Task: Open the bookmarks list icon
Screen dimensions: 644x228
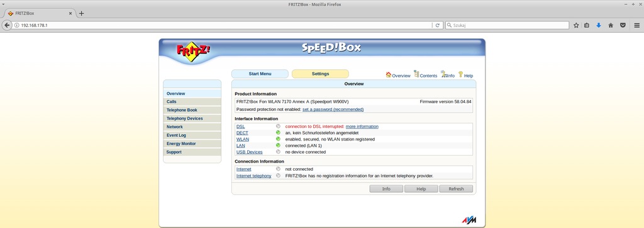Action: (587, 25)
